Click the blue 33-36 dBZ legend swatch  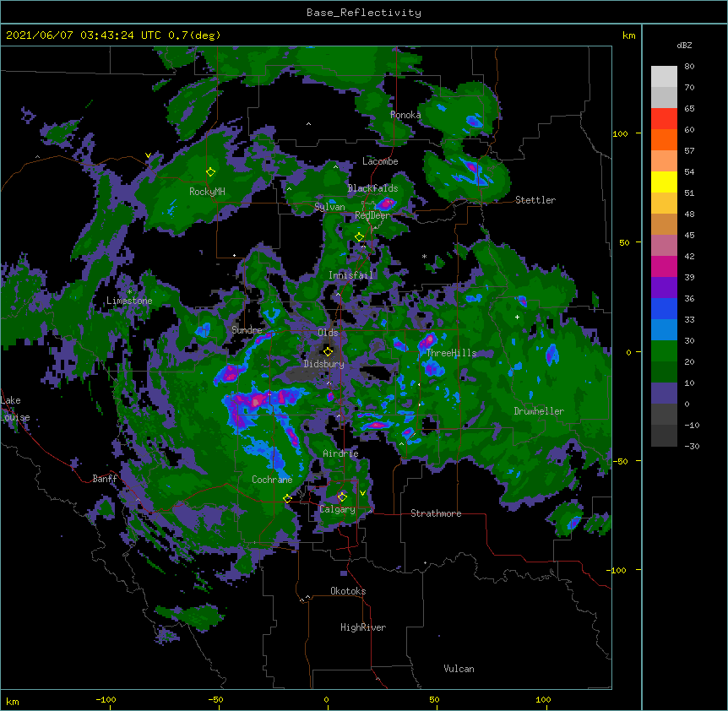point(664,308)
